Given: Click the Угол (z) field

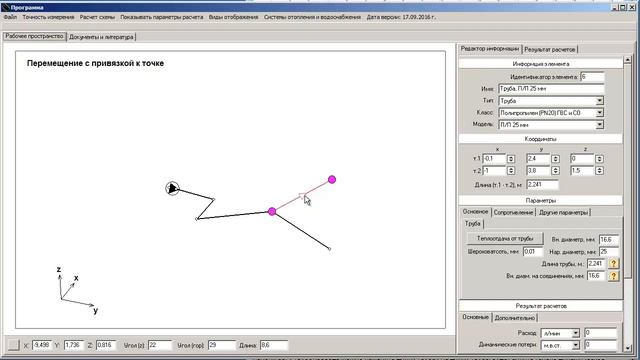Looking at the screenshot, I should (x=160, y=345).
